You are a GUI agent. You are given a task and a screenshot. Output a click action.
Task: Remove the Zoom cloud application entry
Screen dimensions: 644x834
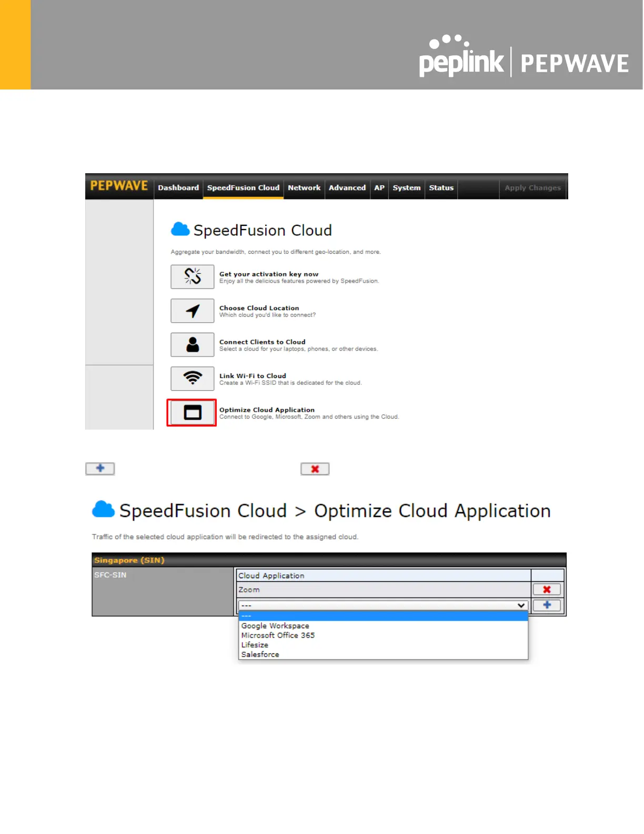[x=547, y=590]
